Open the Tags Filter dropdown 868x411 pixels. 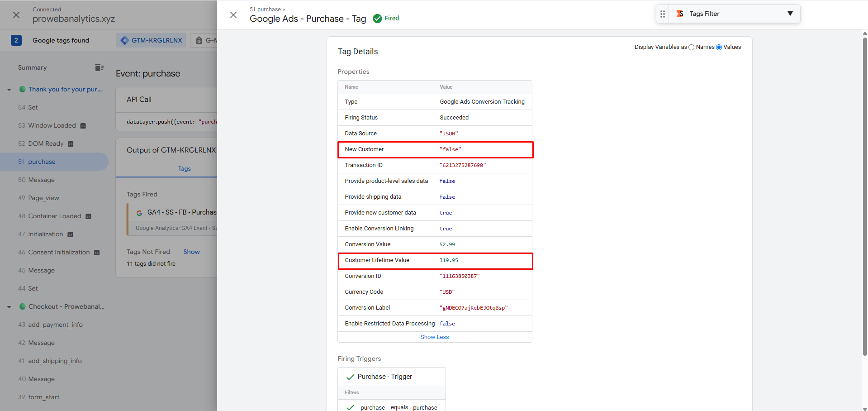tap(790, 14)
